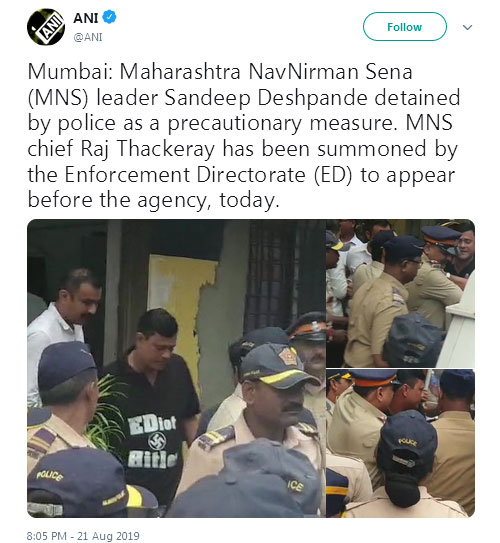Visit the @ANI handle link

pos(88,37)
